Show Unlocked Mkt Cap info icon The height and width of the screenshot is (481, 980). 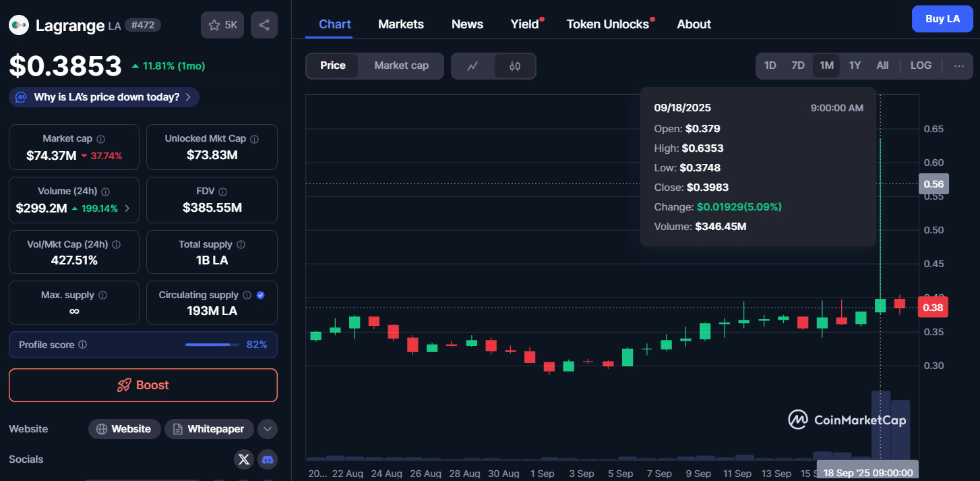254,139
